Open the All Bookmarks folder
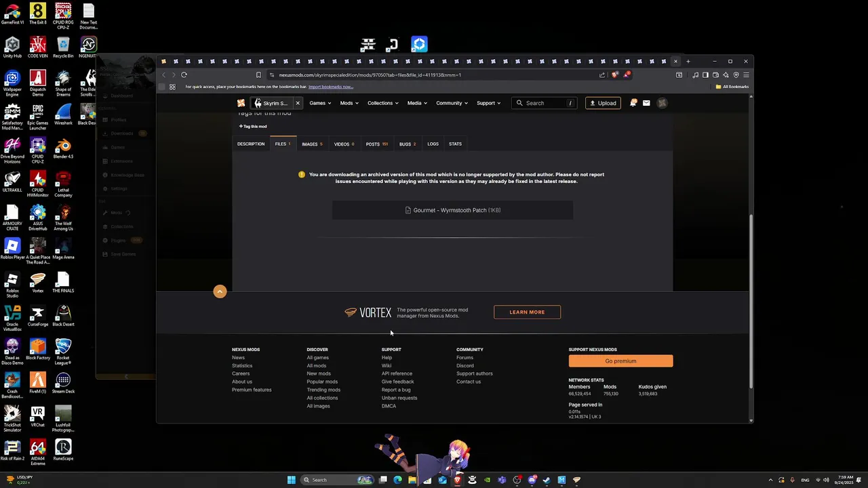Image resolution: width=868 pixels, height=488 pixels. click(732, 87)
